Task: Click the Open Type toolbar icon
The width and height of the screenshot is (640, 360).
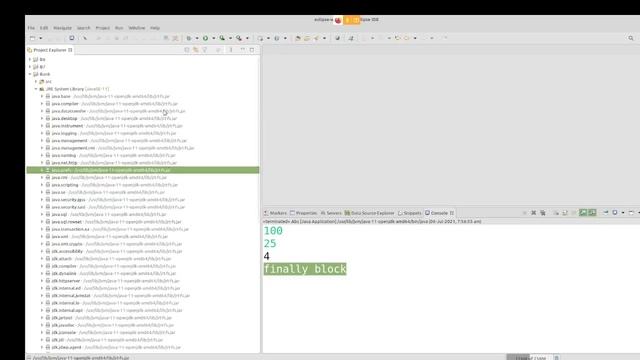Action: [298, 38]
